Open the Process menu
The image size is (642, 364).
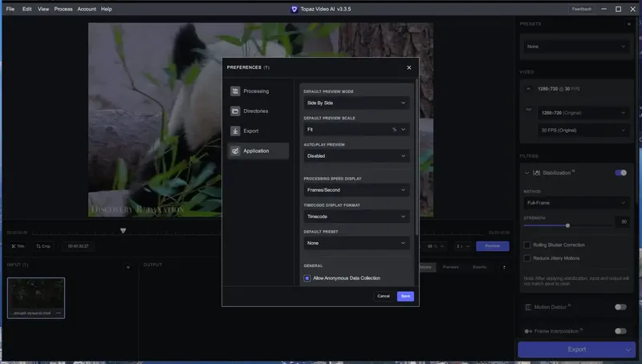(x=63, y=9)
